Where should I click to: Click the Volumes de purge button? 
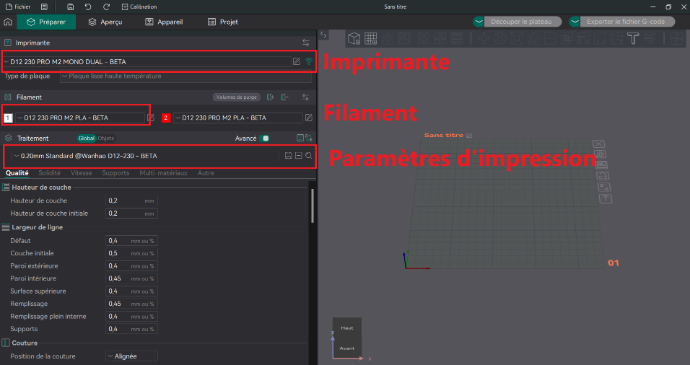click(x=236, y=97)
